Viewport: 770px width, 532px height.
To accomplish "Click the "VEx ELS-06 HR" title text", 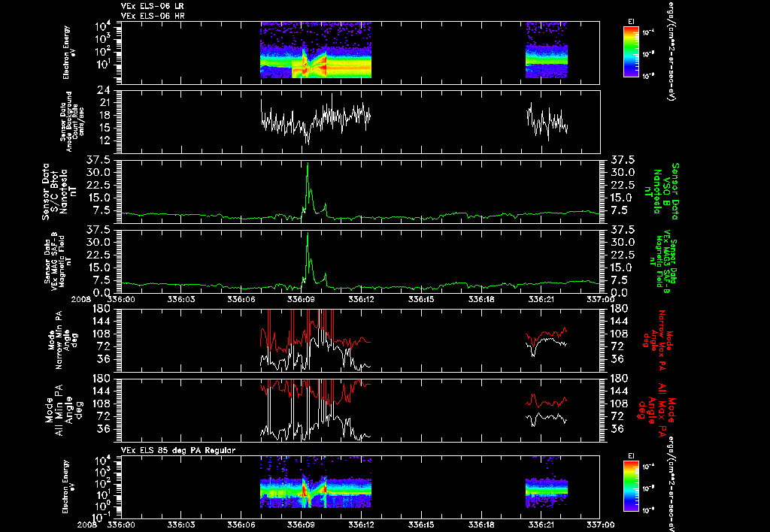I will click(152, 17).
